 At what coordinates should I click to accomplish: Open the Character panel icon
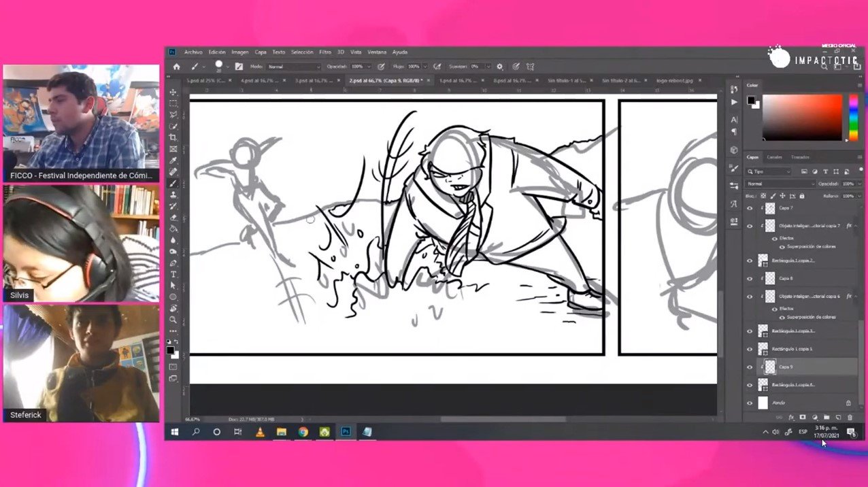pos(734,119)
